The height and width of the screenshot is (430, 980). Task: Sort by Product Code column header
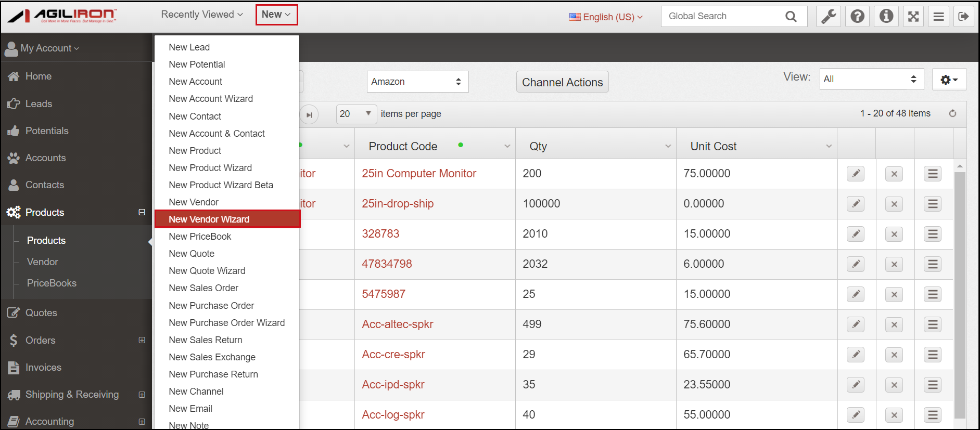pos(403,147)
